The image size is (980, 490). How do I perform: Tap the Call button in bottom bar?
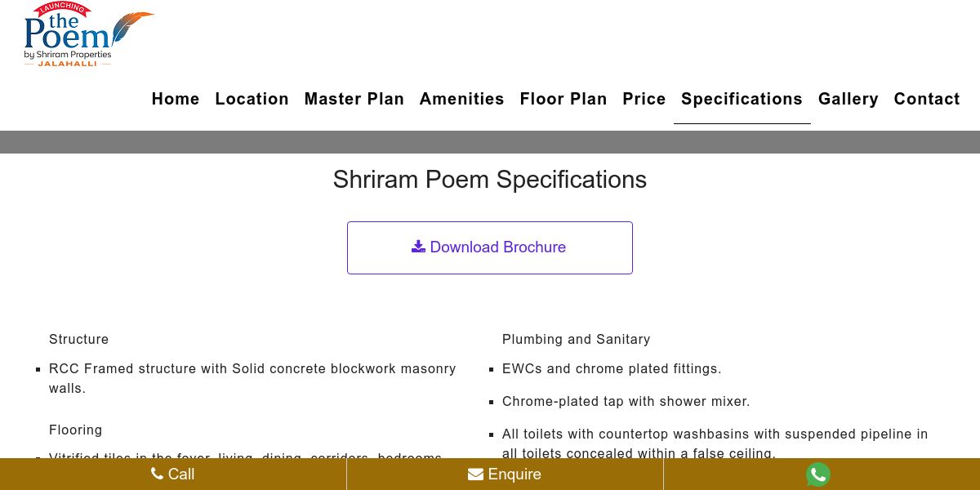[x=173, y=474]
